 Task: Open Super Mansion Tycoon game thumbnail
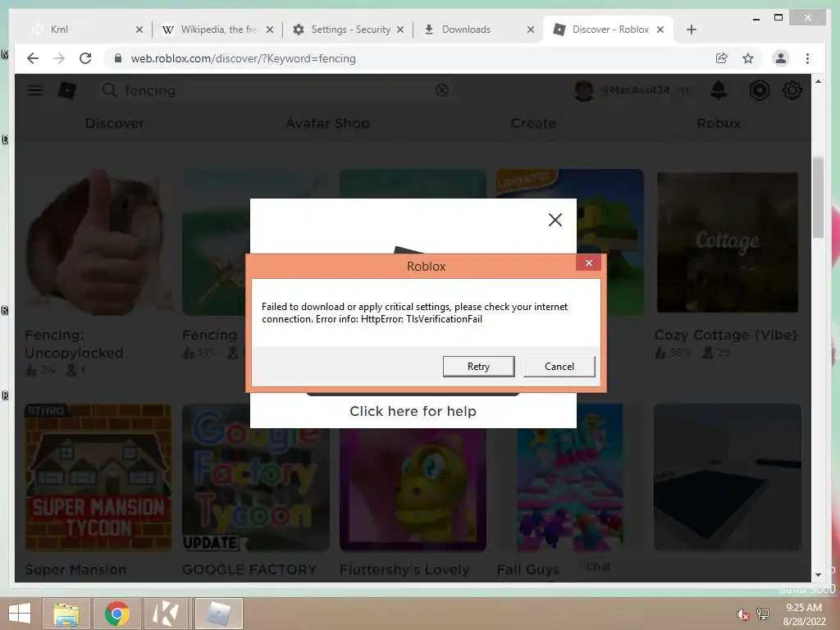[98, 478]
